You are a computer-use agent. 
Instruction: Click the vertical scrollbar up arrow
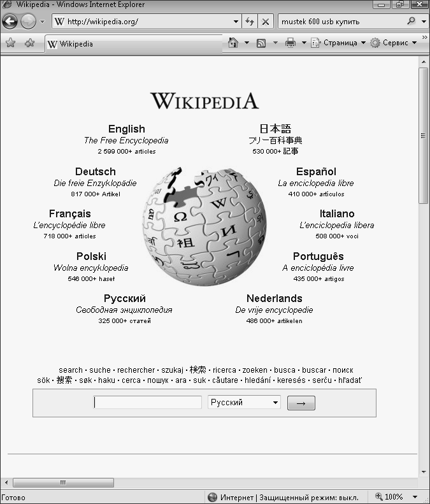tap(424, 62)
